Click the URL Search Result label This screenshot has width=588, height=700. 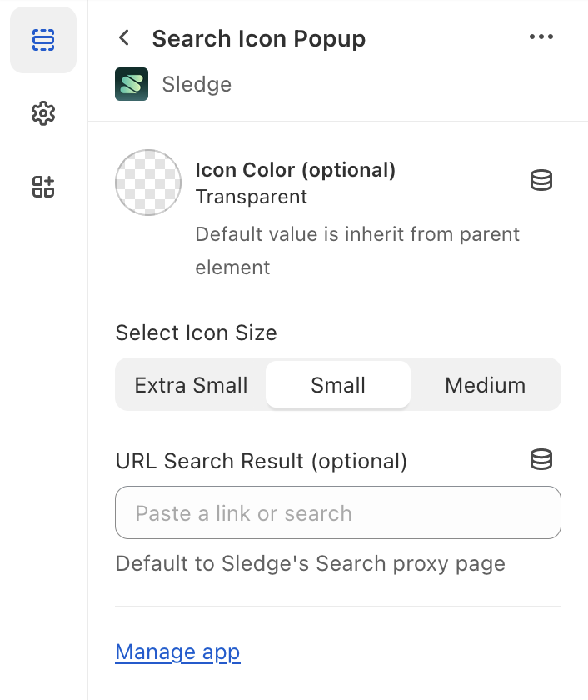(x=261, y=460)
